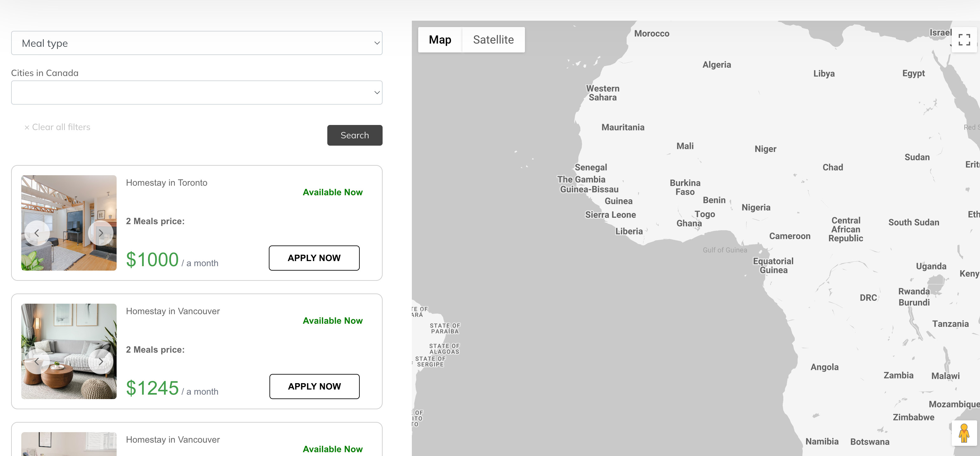Image resolution: width=980 pixels, height=456 pixels.
Task: Click the Egypt label on the map
Action: point(913,73)
